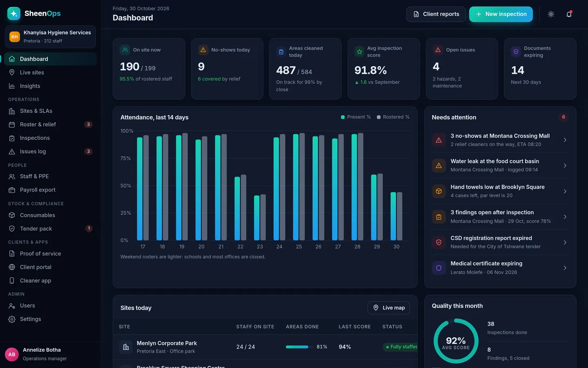The height and width of the screenshot is (368, 588).
Task: Click the orange warning icon for Water leak
Action: pos(439,166)
